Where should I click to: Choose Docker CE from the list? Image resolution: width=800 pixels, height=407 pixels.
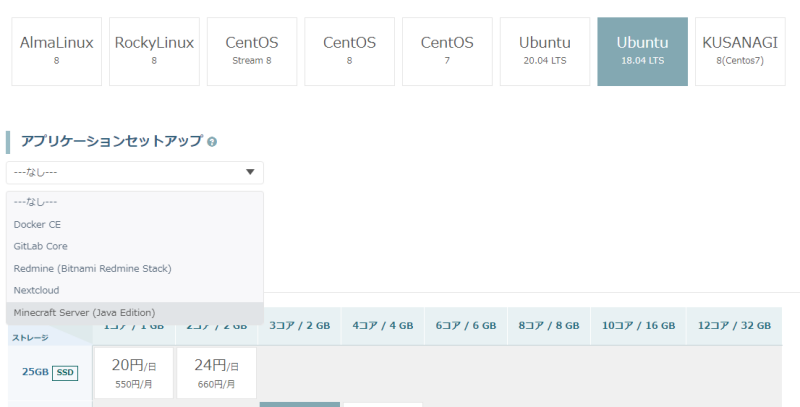[x=135, y=224]
